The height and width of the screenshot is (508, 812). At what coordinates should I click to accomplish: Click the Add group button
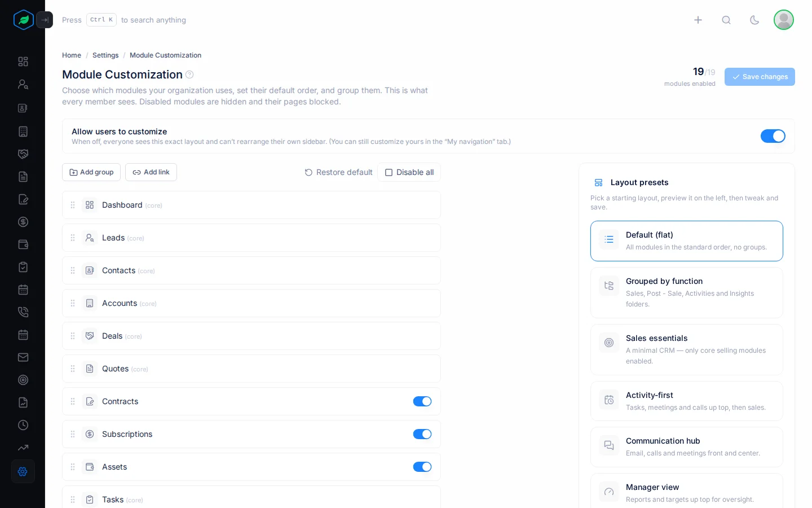[x=91, y=172]
